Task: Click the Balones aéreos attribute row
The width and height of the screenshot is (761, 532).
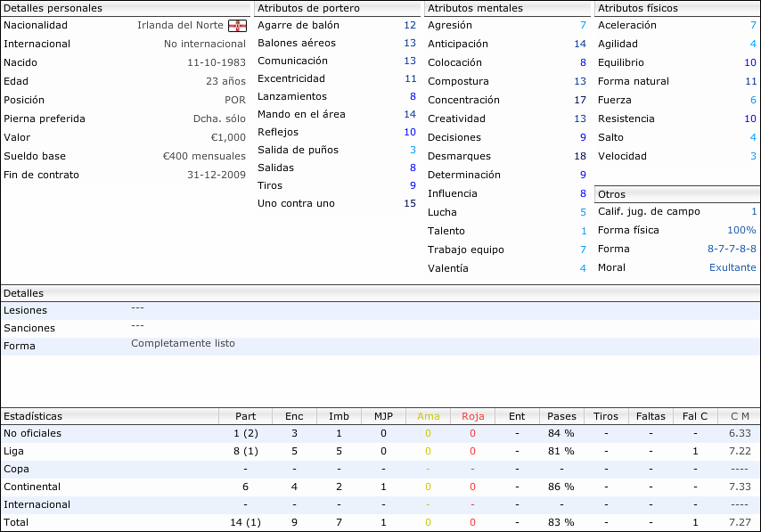Action: pyautogui.click(x=337, y=43)
